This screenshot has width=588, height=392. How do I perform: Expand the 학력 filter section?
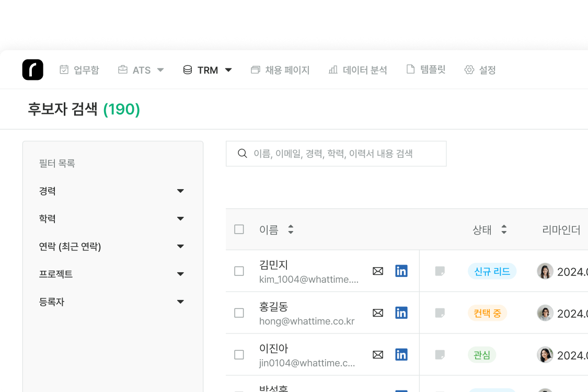[x=180, y=218]
